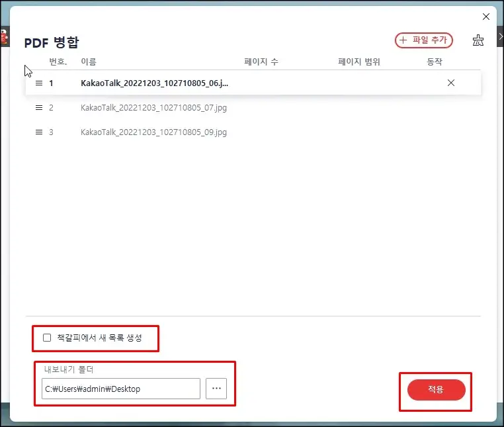Select file KakaoTalk_20221203_102710805_09.jpg
504x427 pixels.
(x=153, y=132)
